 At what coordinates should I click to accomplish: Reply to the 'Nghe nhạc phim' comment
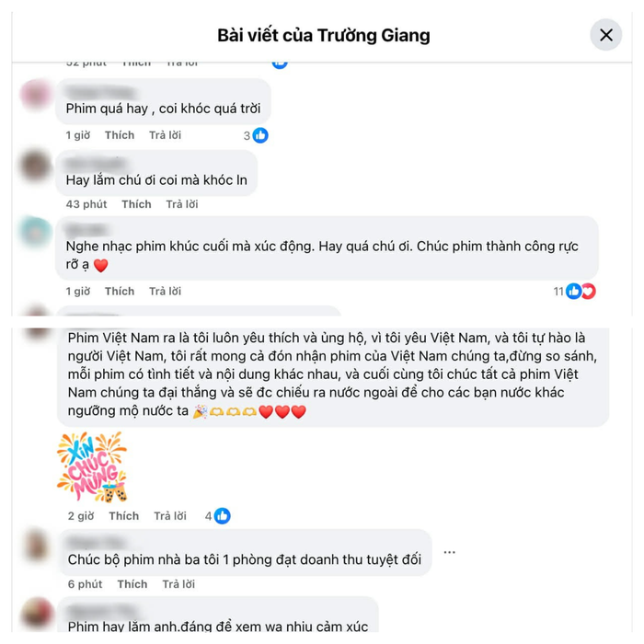pyautogui.click(x=165, y=292)
